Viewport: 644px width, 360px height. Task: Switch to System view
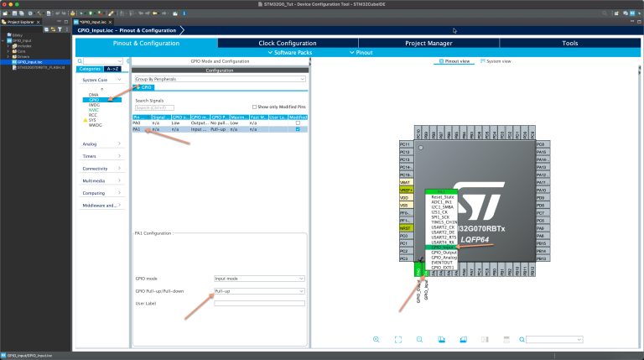(496, 61)
